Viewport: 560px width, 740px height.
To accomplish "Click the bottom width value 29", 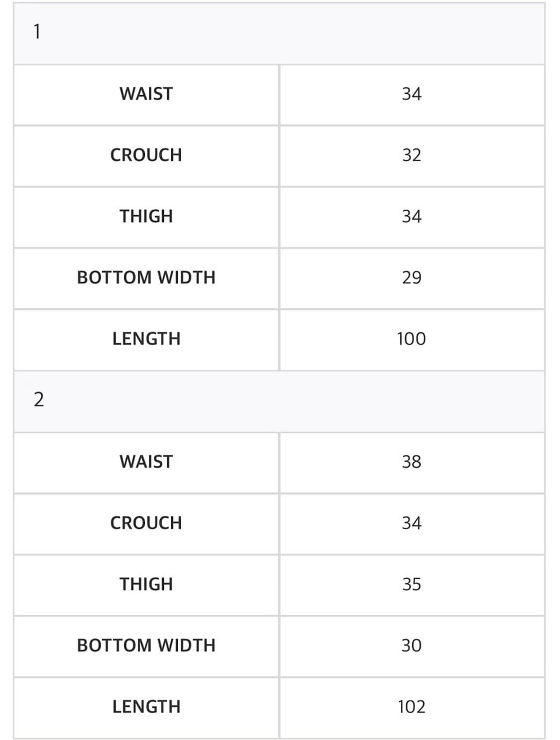I will [412, 278].
